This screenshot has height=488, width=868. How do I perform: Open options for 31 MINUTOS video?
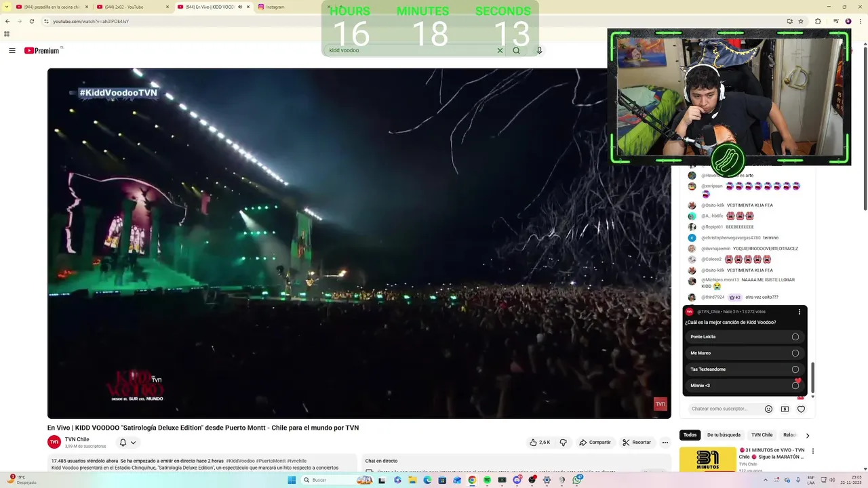812,451
